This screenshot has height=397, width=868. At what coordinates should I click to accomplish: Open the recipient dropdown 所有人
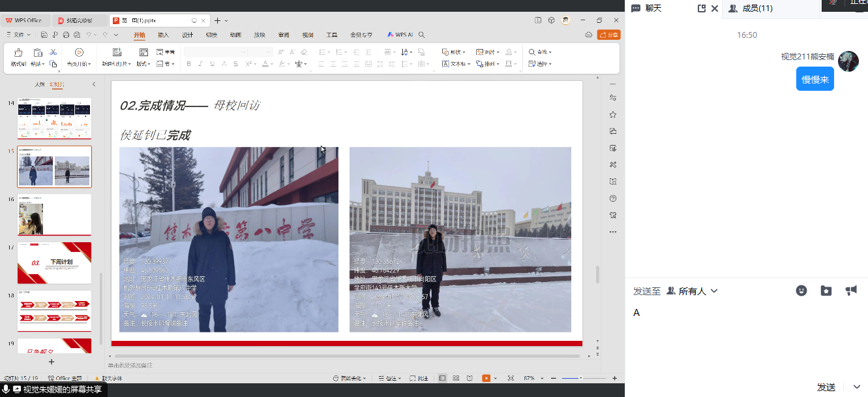coord(692,291)
